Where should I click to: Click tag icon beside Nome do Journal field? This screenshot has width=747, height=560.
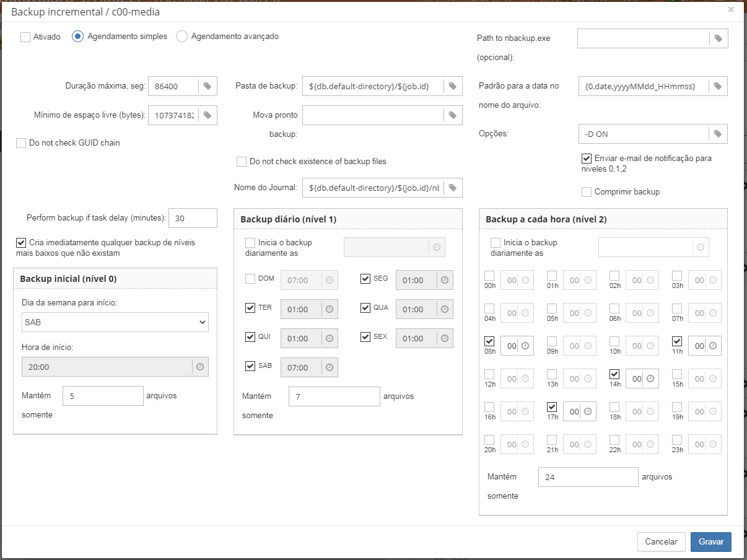click(453, 187)
